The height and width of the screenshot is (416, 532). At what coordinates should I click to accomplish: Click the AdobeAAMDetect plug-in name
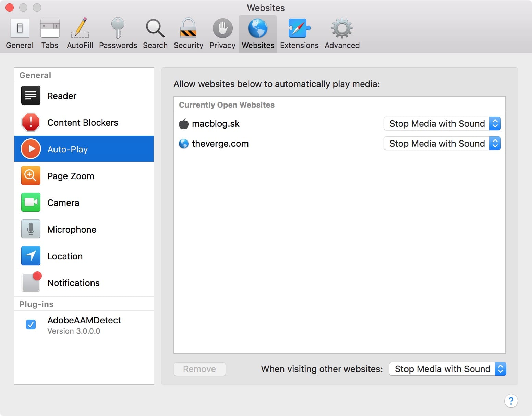[x=84, y=320]
